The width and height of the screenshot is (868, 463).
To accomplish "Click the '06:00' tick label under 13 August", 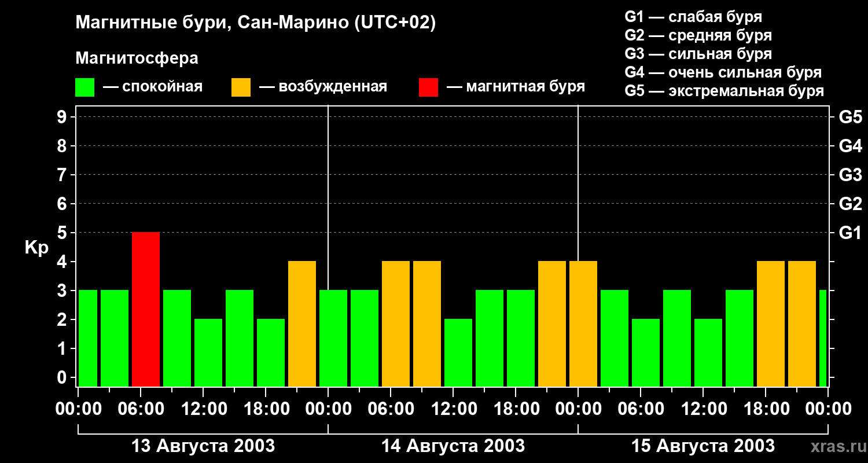I will (x=141, y=409).
